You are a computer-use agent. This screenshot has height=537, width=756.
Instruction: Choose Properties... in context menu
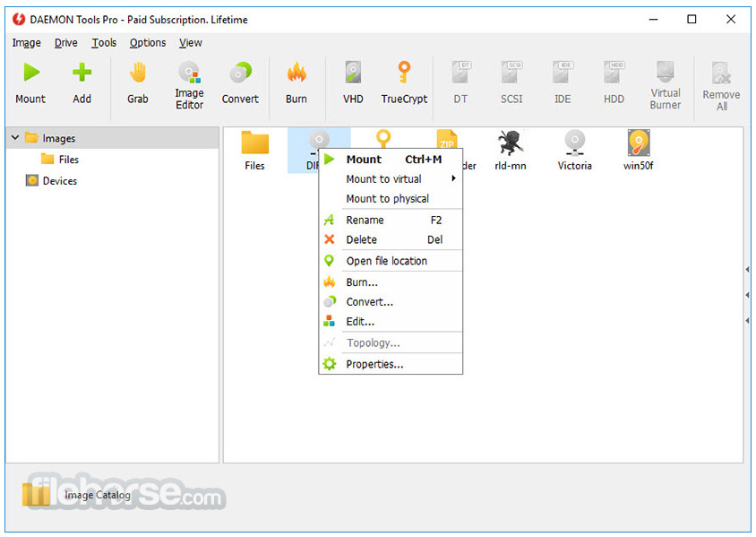[391, 364]
